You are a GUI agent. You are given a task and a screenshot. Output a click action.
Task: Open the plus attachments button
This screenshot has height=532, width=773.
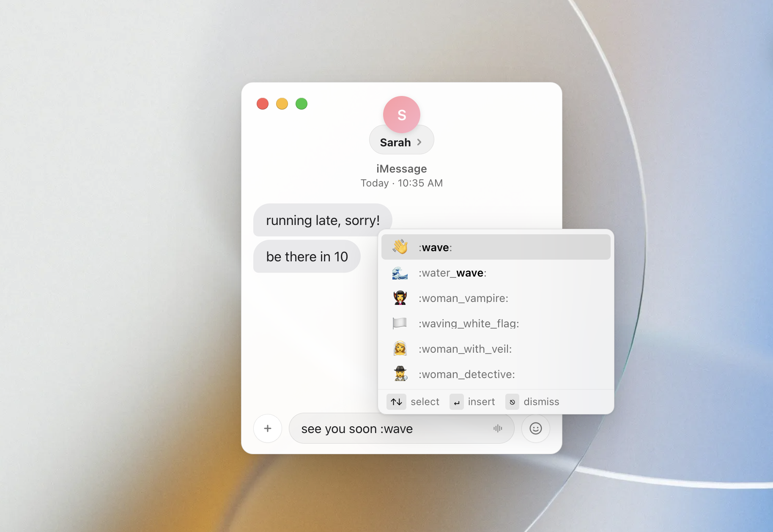tap(268, 428)
